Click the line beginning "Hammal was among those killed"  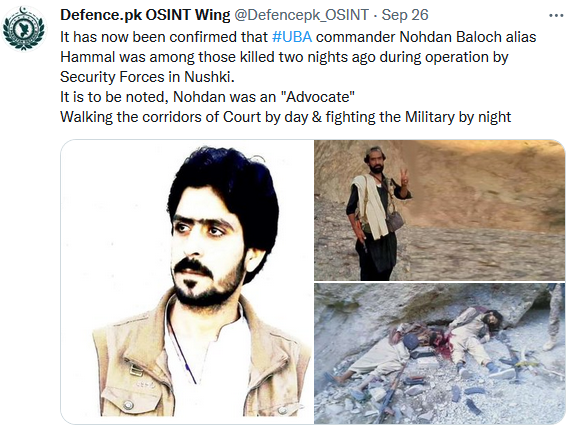[284, 57]
